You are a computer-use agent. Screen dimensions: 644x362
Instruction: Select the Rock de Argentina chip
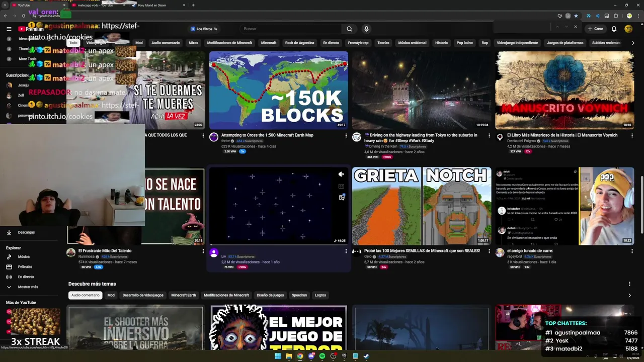tap(300, 43)
